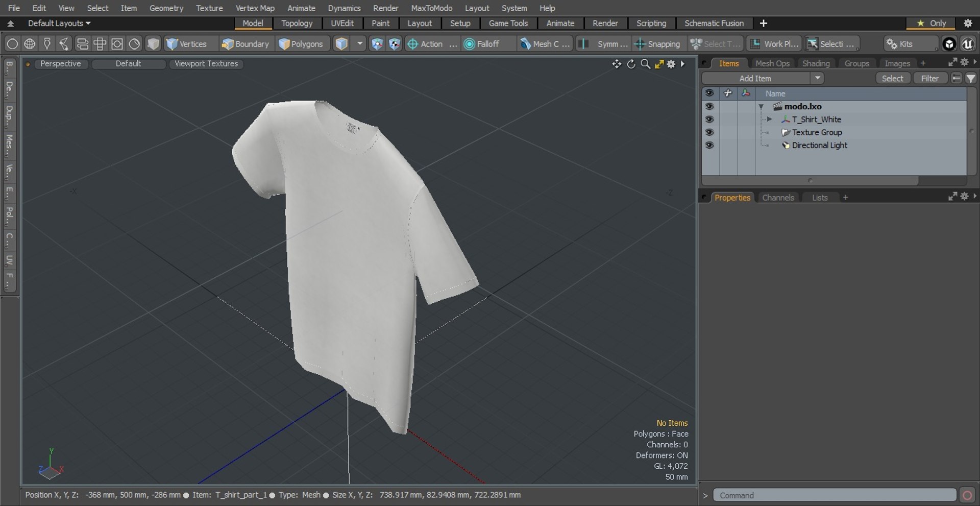Add a new layout with plus icon
Screen dimensions: 980x506
pyautogui.click(x=764, y=23)
